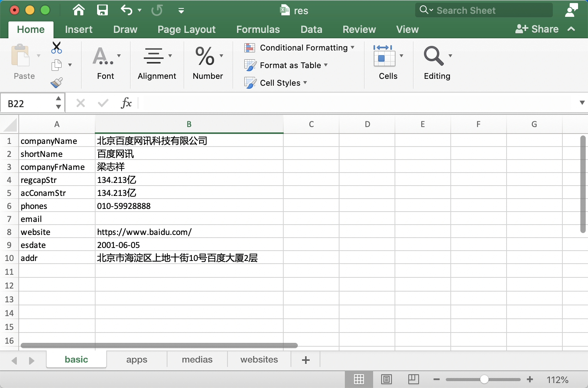
Task: Click cell containing companyName
Action: point(57,141)
